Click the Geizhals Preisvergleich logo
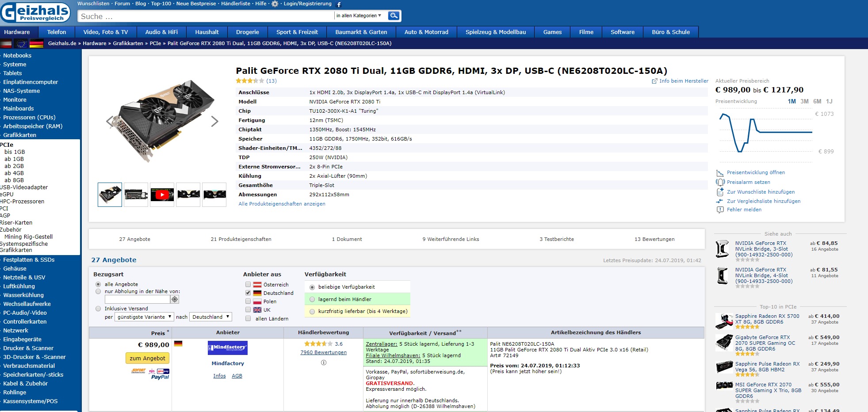The width and height of the screenshot is (868, 412). (x=35, y=11)
